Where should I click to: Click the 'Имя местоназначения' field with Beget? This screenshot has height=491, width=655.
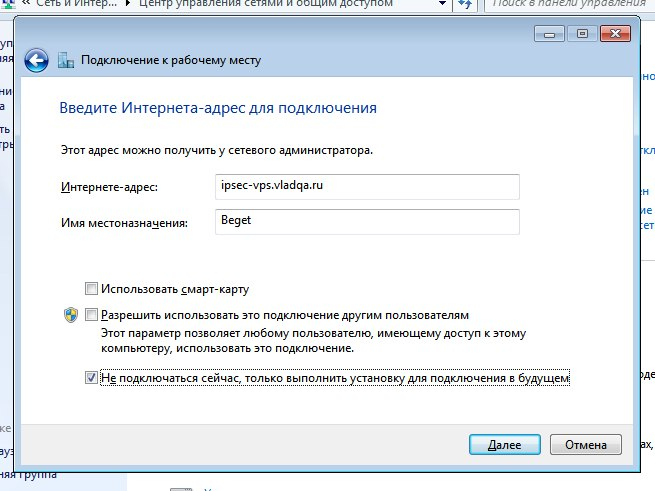[367, 222]
